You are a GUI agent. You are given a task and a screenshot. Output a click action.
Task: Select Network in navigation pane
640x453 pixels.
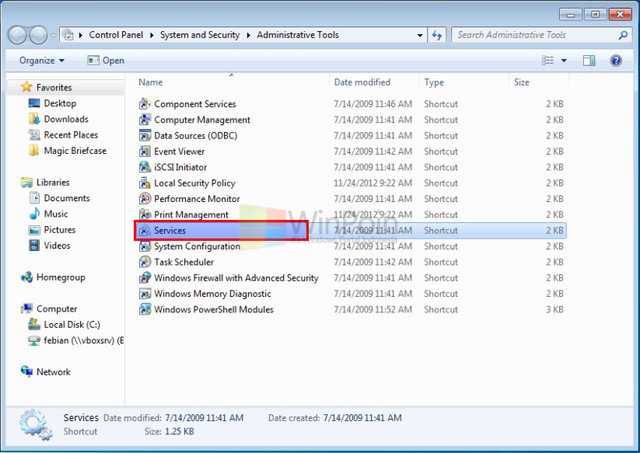[53, 372]
